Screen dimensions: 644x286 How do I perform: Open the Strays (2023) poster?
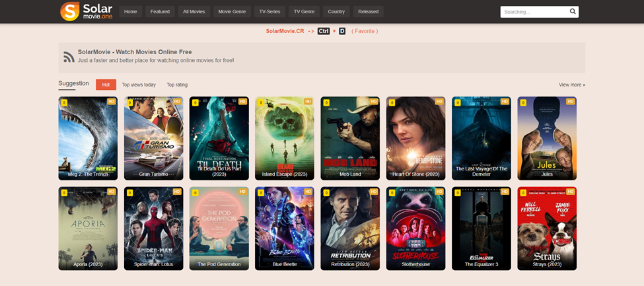pos(547,229)
